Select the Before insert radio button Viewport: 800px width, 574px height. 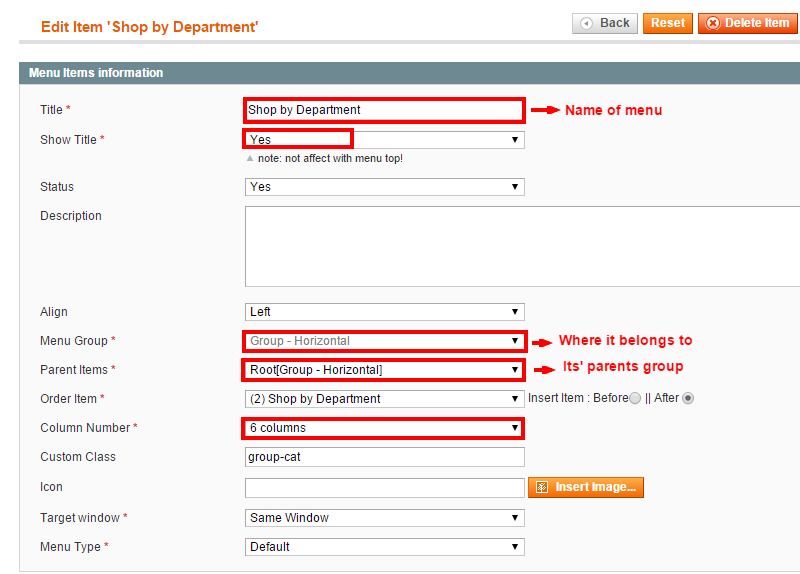pyautogui.click(x=635, y=398)
